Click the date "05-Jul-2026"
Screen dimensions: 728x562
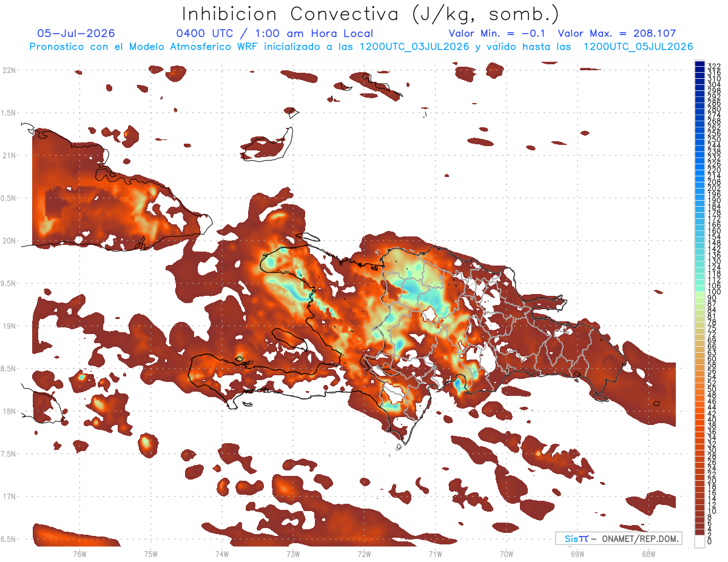[76, 33]
